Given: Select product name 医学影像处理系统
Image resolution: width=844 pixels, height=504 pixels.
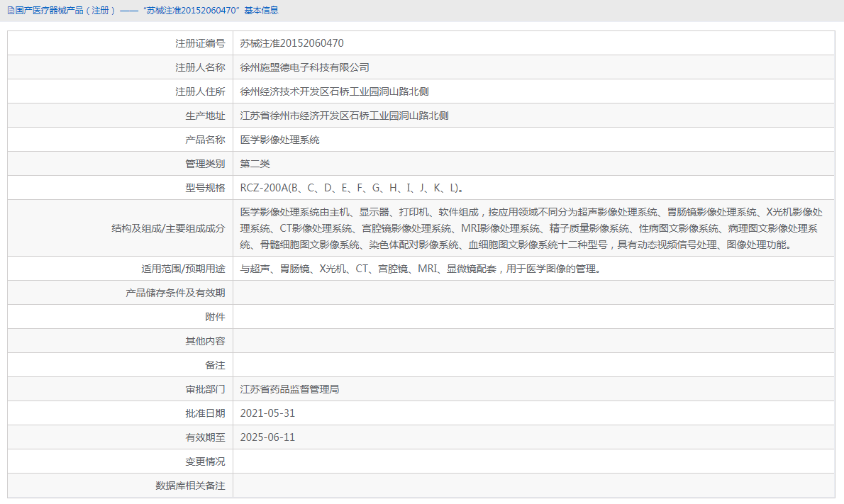Looking at the screenshot, I should (x=280, y=140).
